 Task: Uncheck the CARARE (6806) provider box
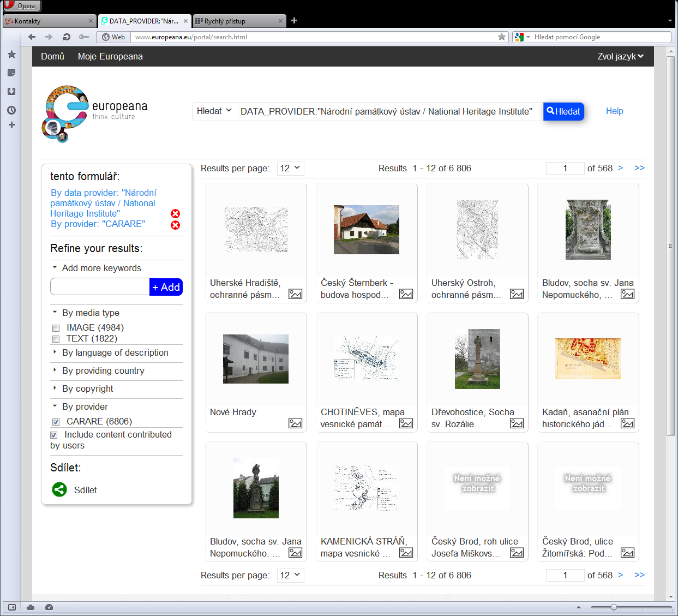[56, 422]
